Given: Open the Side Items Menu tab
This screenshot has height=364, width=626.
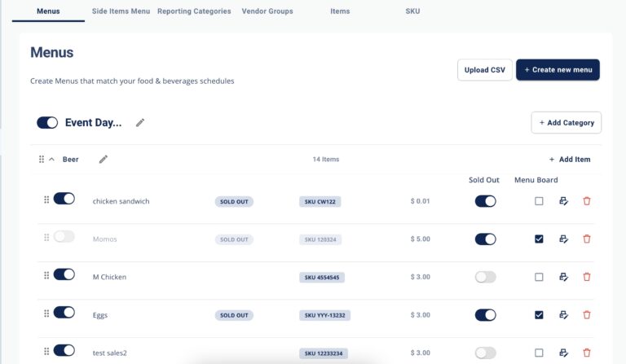Looking at the screenshot, I should (121, 11).
